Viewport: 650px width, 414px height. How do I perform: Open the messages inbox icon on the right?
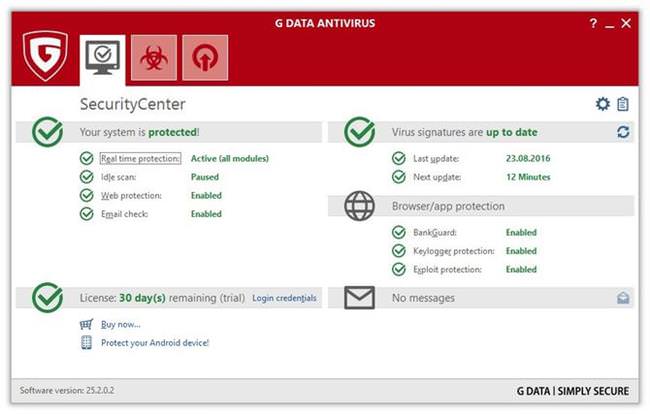point(623,298)
